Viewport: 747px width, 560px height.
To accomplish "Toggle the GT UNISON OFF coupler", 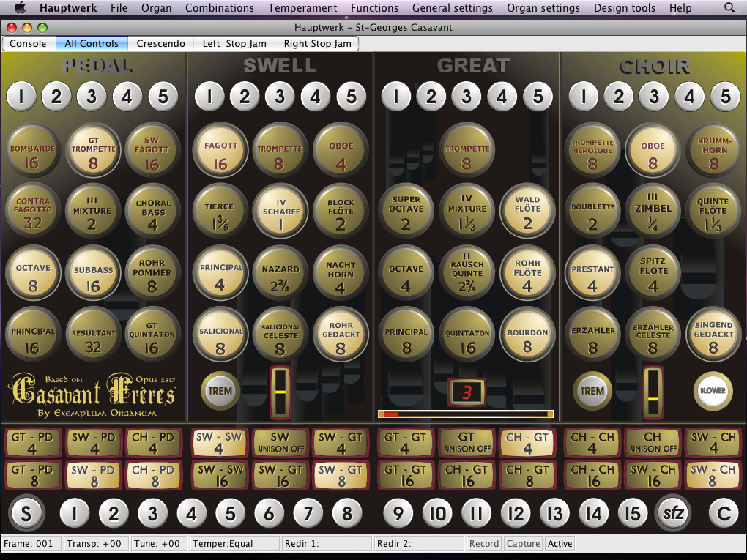I will pyautogui.click(x=467, y=442).
